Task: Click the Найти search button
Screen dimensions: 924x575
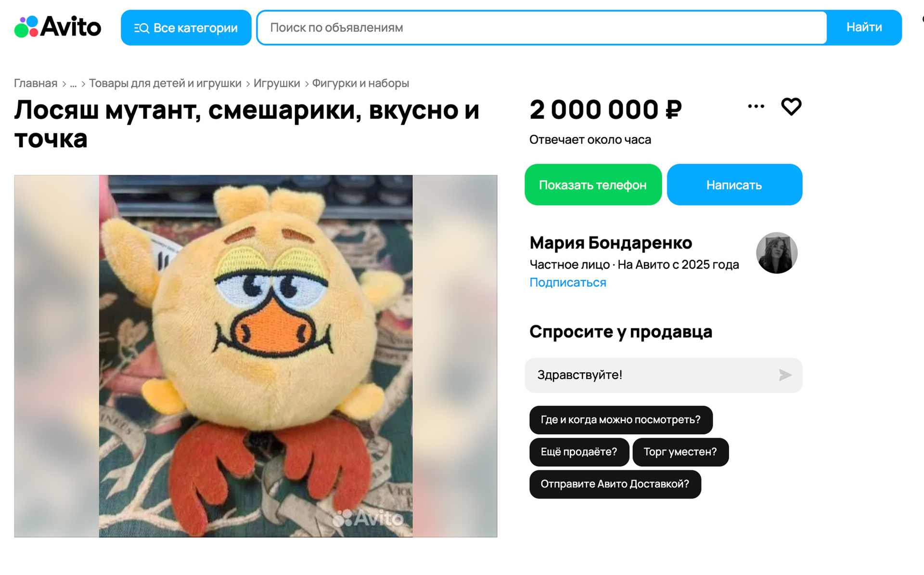Action: (x=864, y=27)
